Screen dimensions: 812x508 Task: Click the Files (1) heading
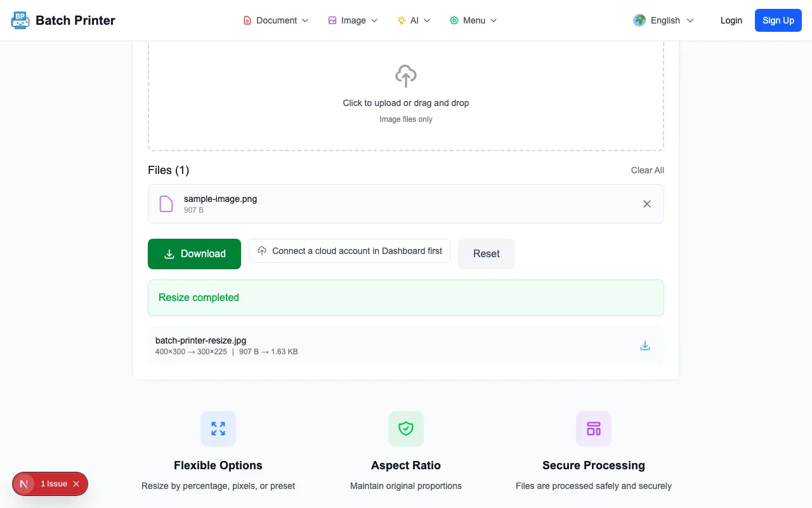click(x=169, y=170)
